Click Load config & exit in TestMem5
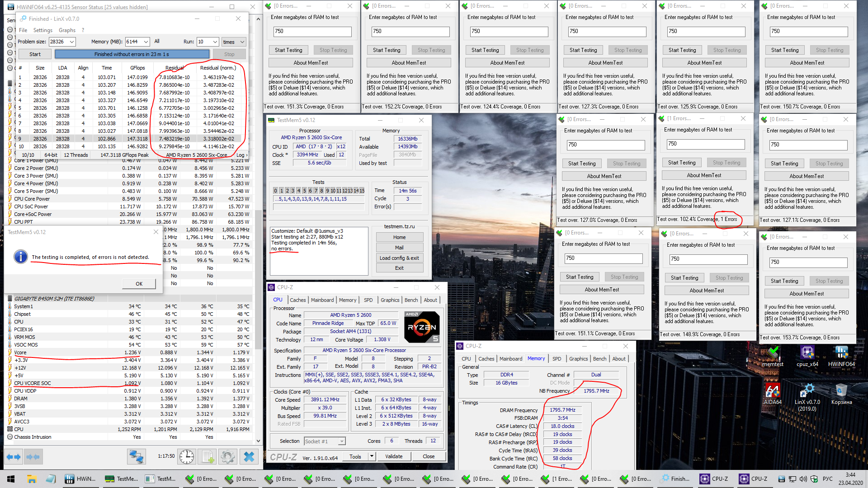The height and width of the screenshot is (488, 868). (399, 258)
